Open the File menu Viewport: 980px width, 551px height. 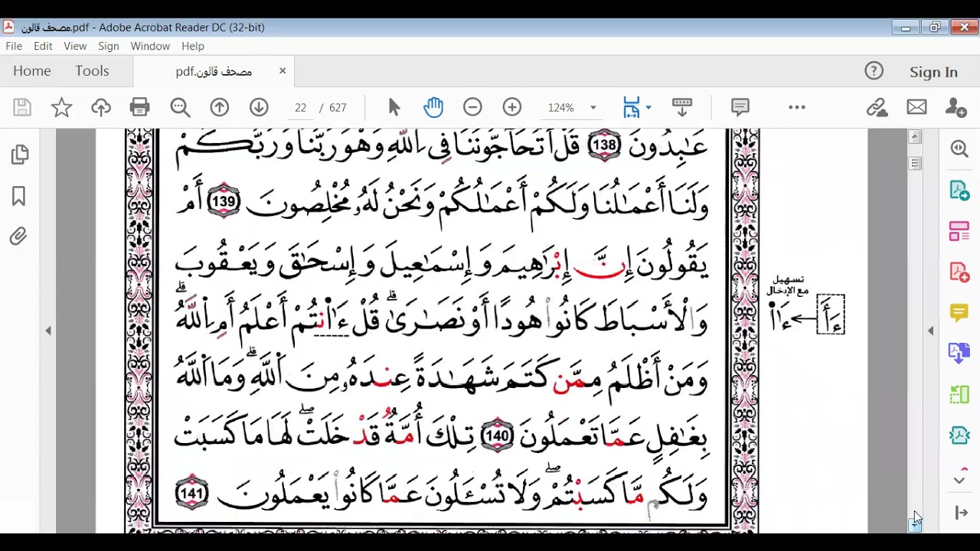(x=14, y=46)
